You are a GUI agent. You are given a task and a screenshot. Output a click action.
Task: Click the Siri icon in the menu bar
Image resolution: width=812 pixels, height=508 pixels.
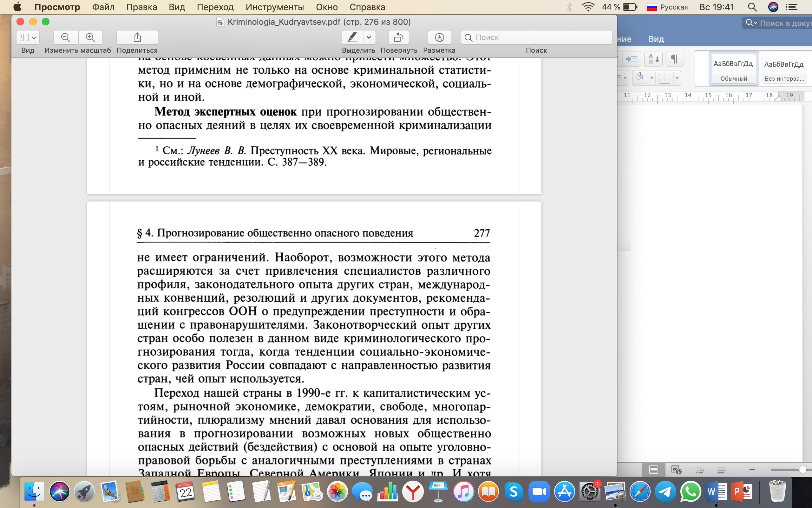[773, 7]
